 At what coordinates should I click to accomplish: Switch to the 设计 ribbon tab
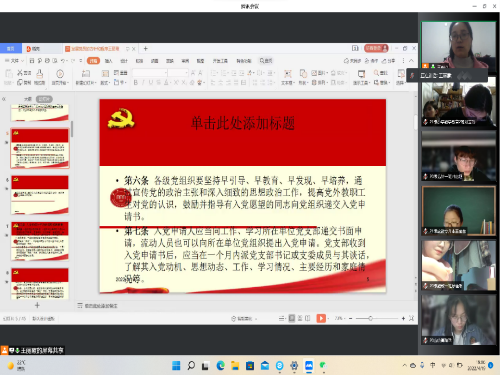coord(124,61)
